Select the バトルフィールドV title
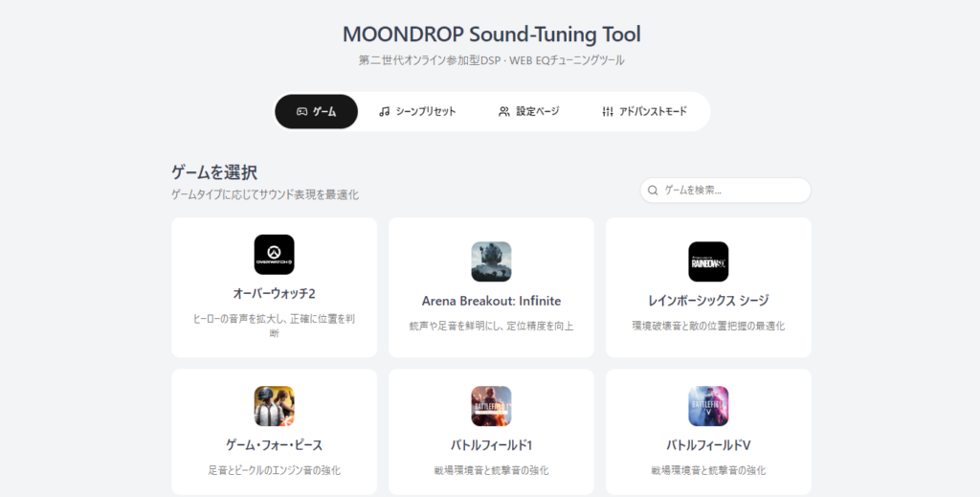 point(708,445)
